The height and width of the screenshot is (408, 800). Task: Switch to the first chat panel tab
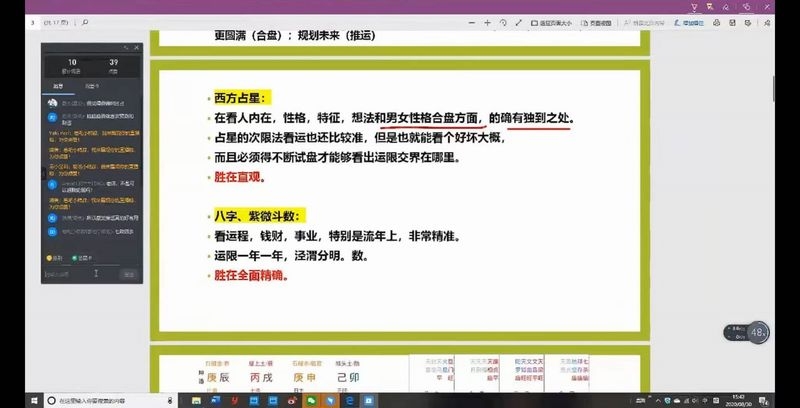click(x=59, y=87)
